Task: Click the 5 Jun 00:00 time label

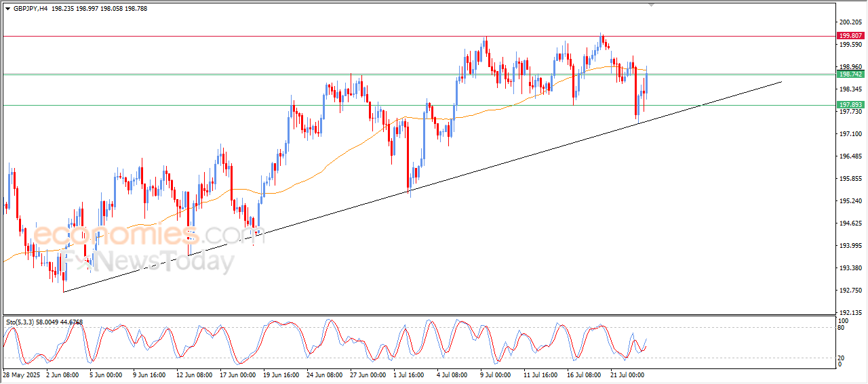Action: pos(105,375)
